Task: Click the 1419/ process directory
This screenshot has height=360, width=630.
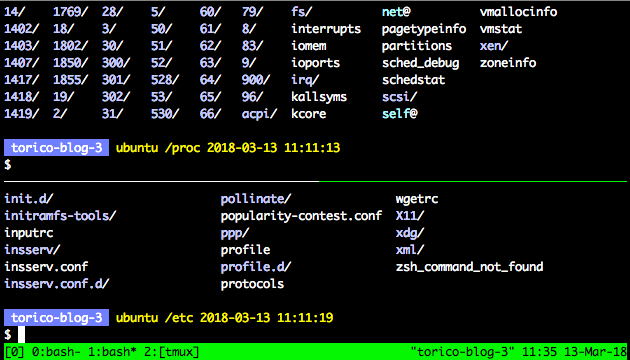Action: pos(22,114)
